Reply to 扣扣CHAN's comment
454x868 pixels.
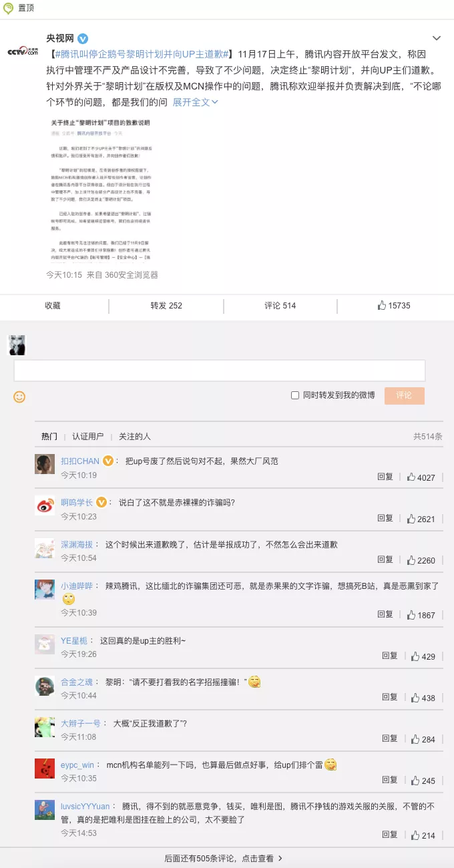click(x=385, y=477)
